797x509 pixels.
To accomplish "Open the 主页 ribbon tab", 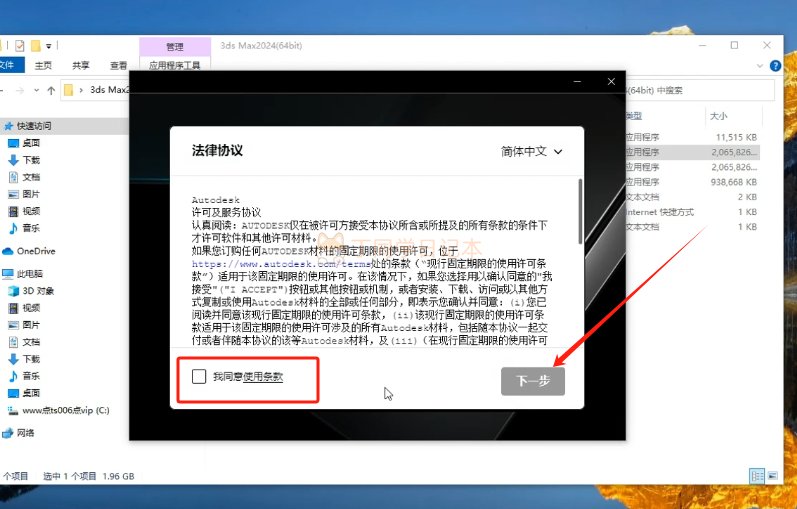I will tap(43, 65).
